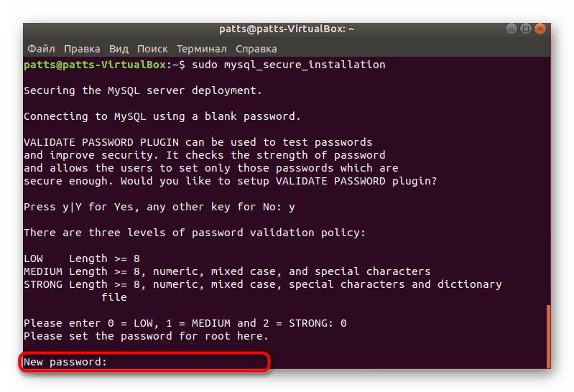Close the terminal with the orange X

pyautogui.click(x=540, y=29)
